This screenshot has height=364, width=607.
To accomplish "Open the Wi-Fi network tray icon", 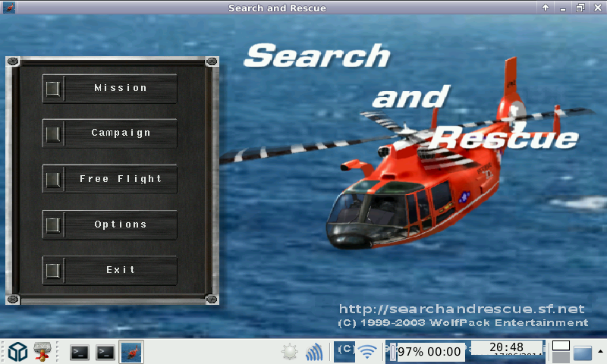I will click(x=367, y=352).
